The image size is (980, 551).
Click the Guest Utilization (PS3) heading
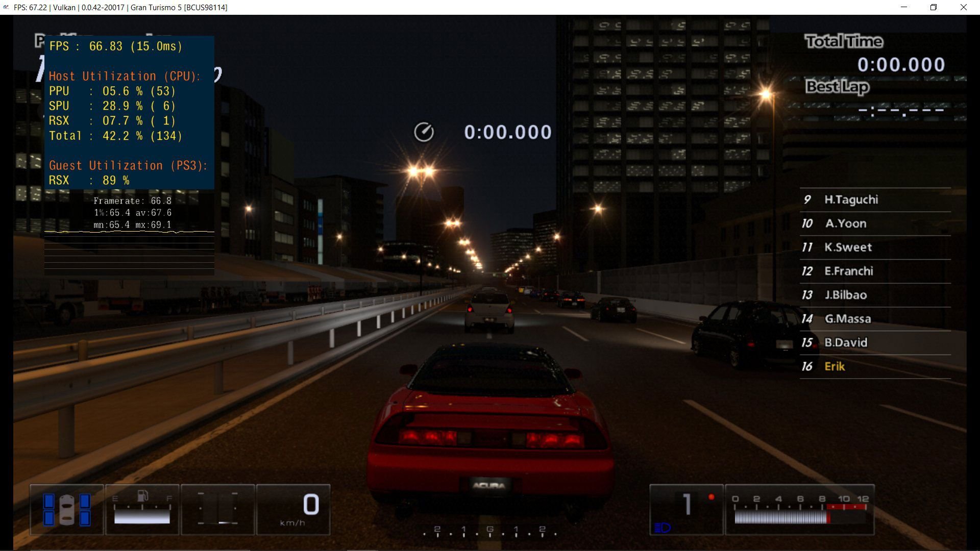(x=128, y=166)
